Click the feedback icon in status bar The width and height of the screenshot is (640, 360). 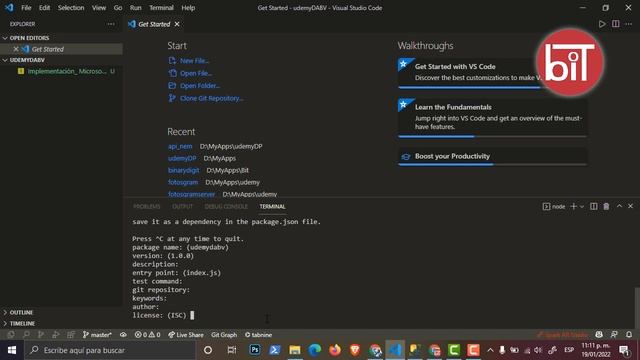[x=614, y=335]
